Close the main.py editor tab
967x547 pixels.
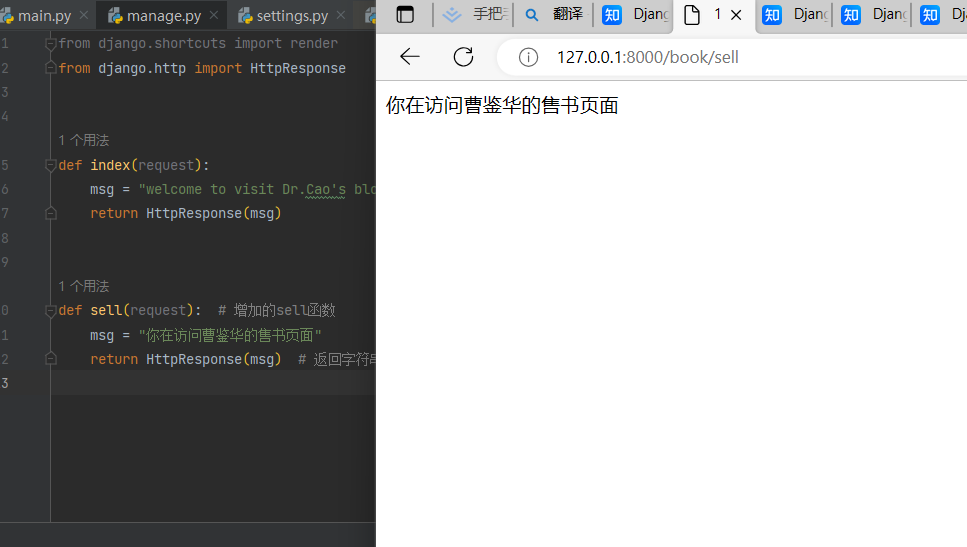click(84, 15)
